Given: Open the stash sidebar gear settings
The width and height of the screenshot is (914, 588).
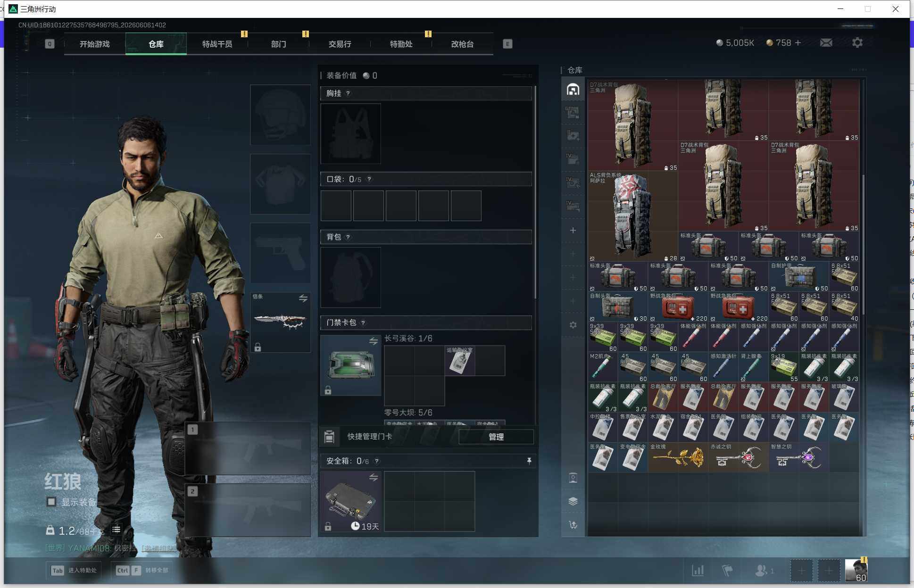Looking at the screenshot, I should [x=573, y=325].
